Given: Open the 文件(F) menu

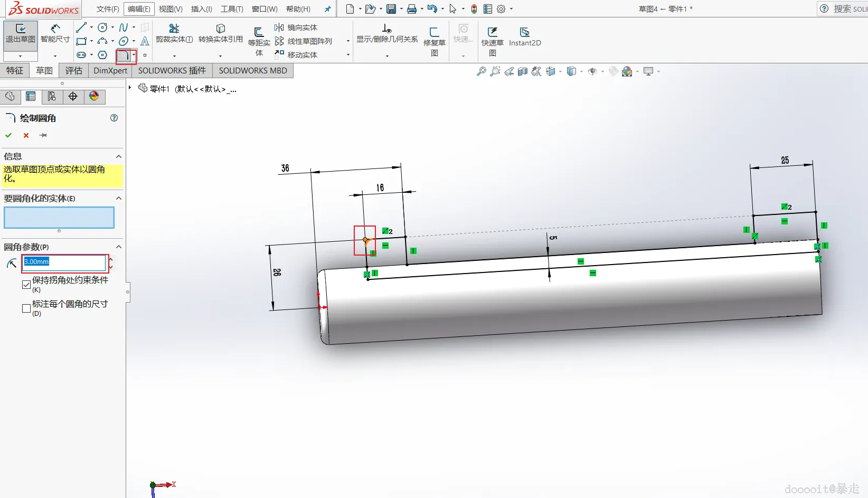Looking at the screenshot, I should click(108, 9).
